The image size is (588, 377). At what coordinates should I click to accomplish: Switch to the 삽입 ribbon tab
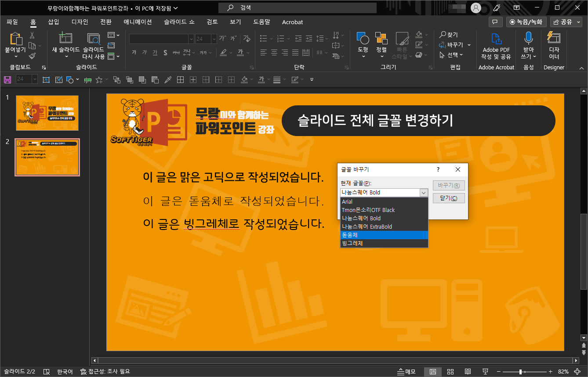54,22
